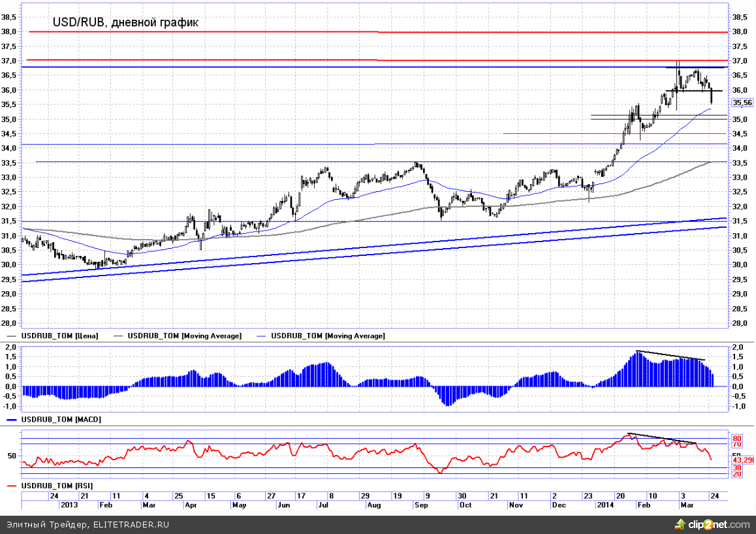Image resolution: width=756 pixels, height=534 pixels.
Task: Click the RSI value label 43,298
Action: (743, 460)
